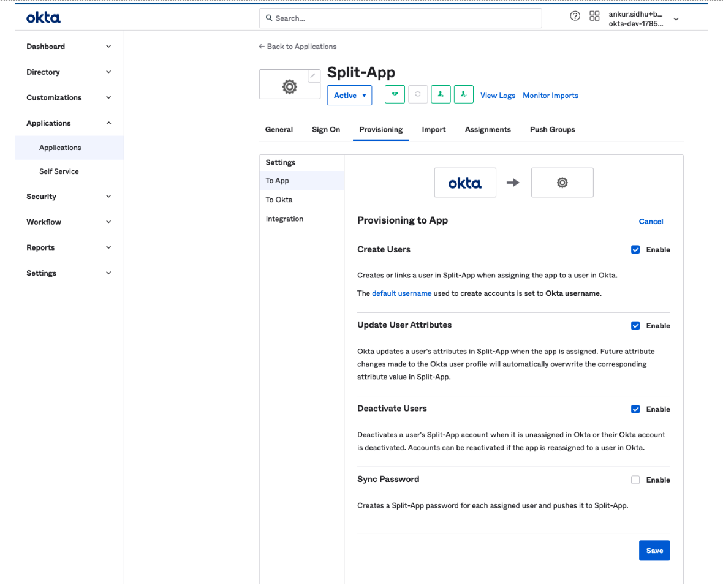
Task: Disable the Deactivate Users checkbox
Action: tap(635, 409)
